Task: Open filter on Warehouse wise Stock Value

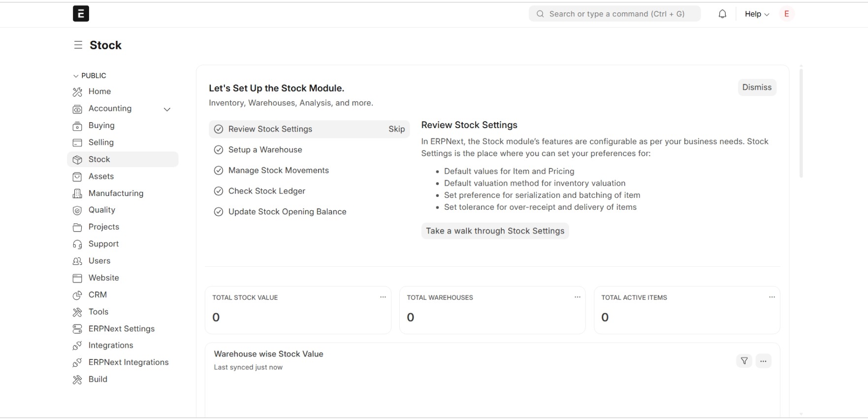Action: pyautogui.click(x=744, y=361)
